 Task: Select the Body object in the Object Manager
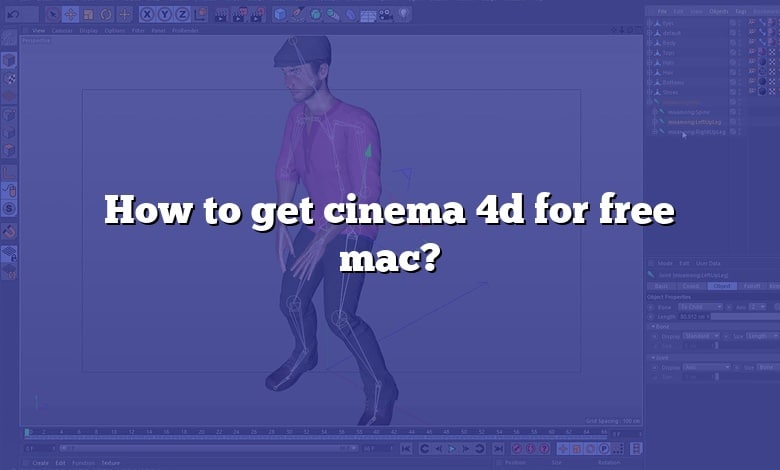[669, 43]
